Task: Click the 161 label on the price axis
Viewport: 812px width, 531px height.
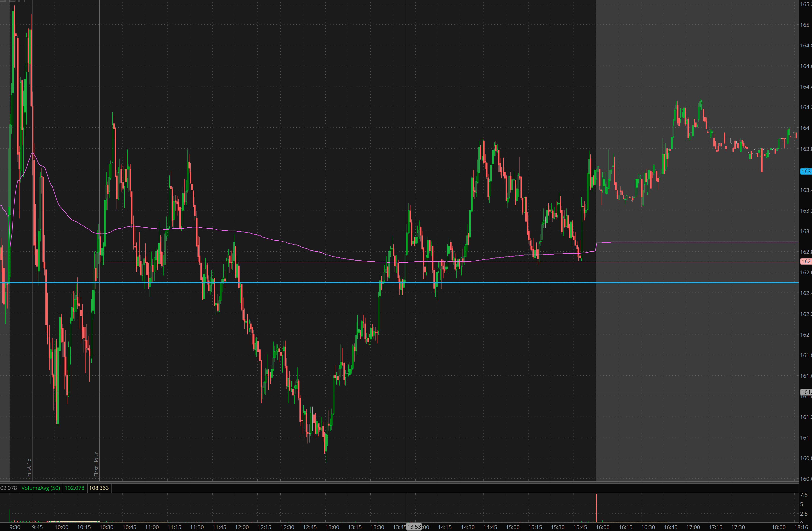Action: click(x=805, y=438)
